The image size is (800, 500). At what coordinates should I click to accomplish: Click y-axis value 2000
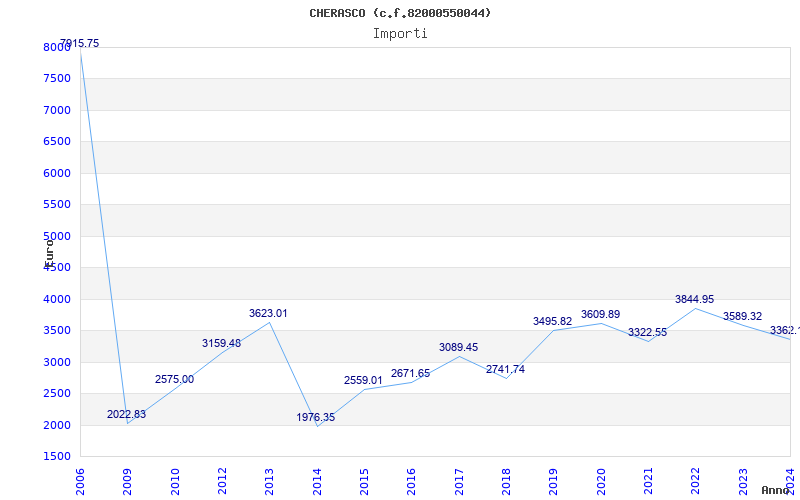click(x=57, y=425)
